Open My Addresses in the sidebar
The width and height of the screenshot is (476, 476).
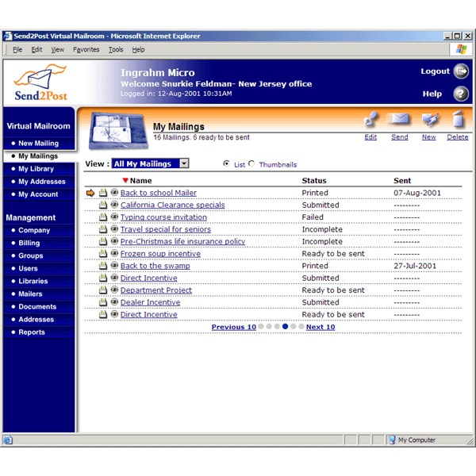tap(42, 182)
